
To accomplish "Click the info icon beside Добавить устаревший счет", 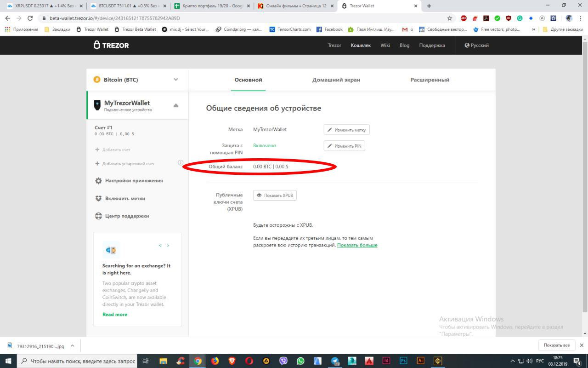I will [181, 163].
